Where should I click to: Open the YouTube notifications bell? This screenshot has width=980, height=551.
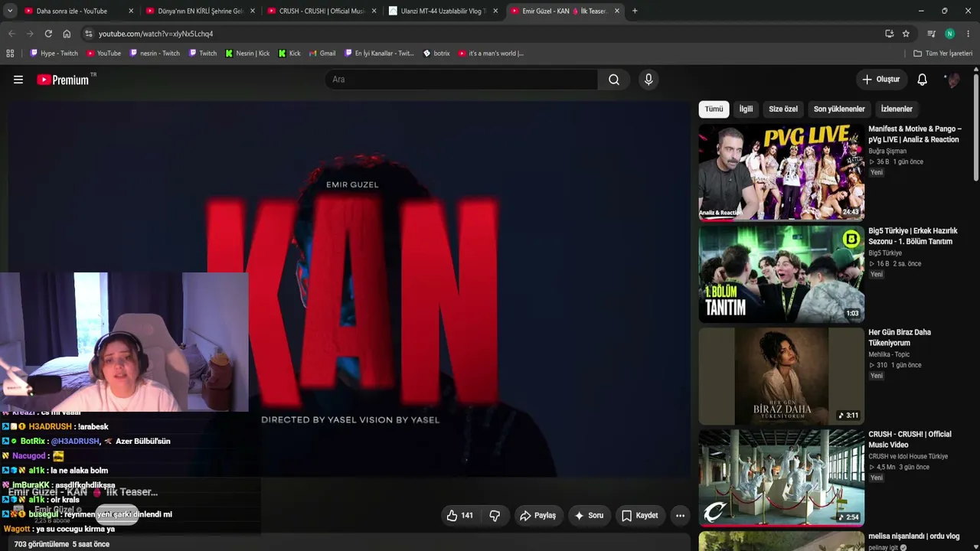(923, 80)
